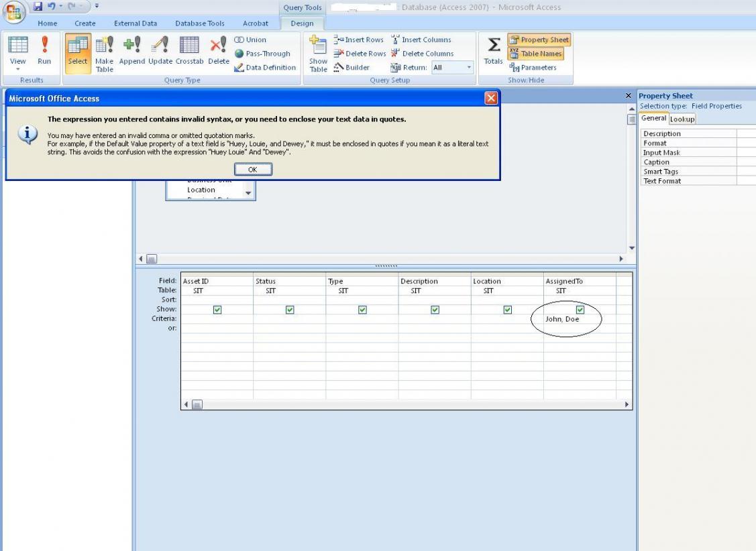The height and width of the screenshot is (551, 756).
Task: Uncheck Show box for Type column
Action: [x=362, y=310]
